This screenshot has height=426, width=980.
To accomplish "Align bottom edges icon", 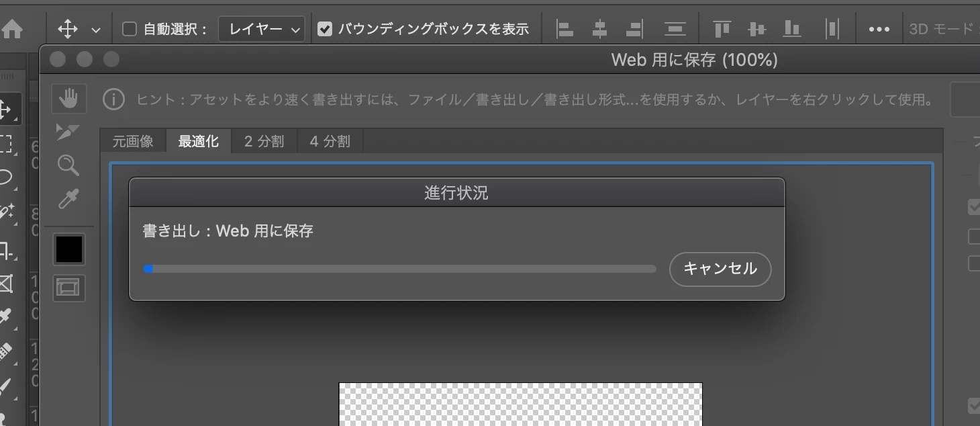I will pos(792,30).
